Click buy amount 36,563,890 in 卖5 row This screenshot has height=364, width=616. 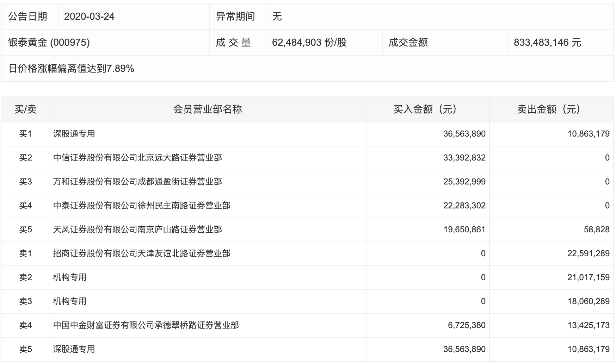tap(464, 349)
